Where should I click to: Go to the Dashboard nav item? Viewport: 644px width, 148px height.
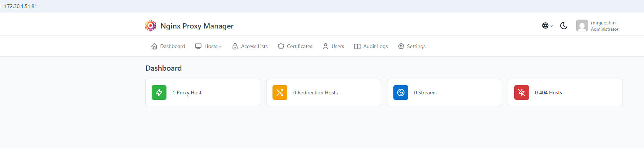tap(168, 46)
